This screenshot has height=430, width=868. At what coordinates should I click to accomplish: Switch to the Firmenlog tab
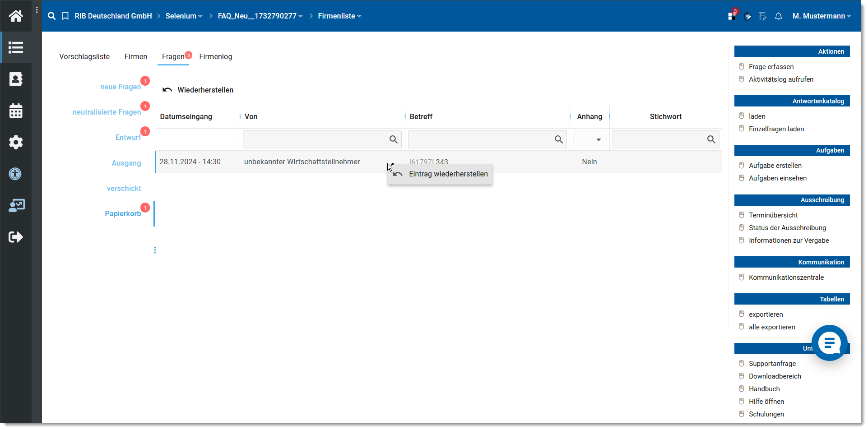(x=215, y=56)
